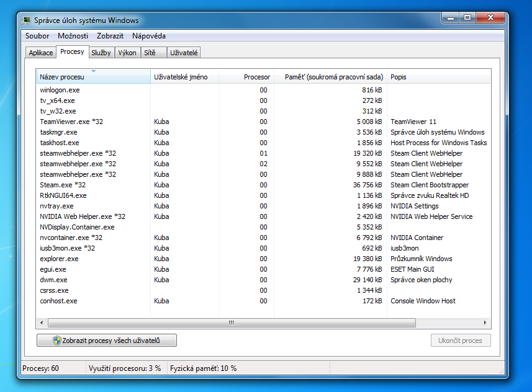Open the Nápověda menu
The height and width of the screenshot is (392, 532).
click(148, 36)
